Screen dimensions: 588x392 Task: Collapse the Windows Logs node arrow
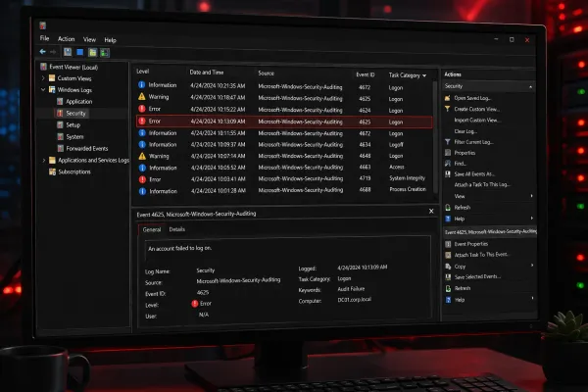point(43,89)
